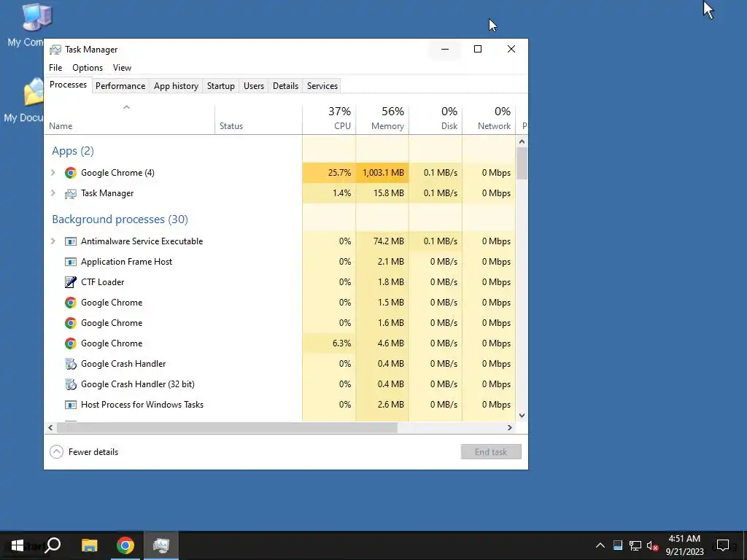Click the Application Frame Host icon
Screen dimensions: 747x560
point(71,262)
